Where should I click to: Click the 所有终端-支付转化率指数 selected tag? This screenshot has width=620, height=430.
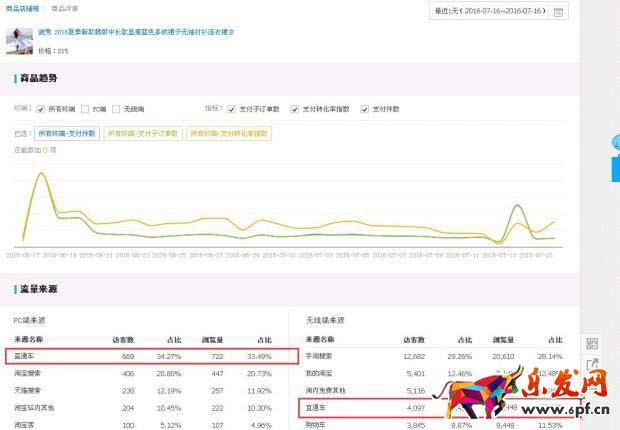coord(225,132)
